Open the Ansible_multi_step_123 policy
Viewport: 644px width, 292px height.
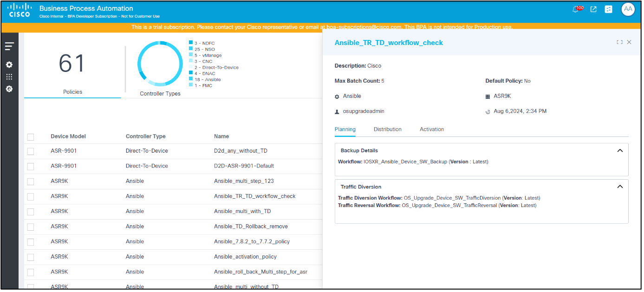pyautogui.click(x=244, y=181)
